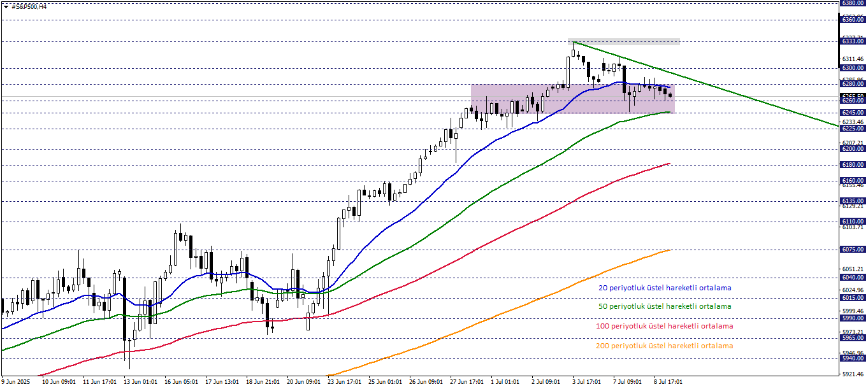Select the 6280.00 price level label
868x389 pixels.
pos(853,83)
